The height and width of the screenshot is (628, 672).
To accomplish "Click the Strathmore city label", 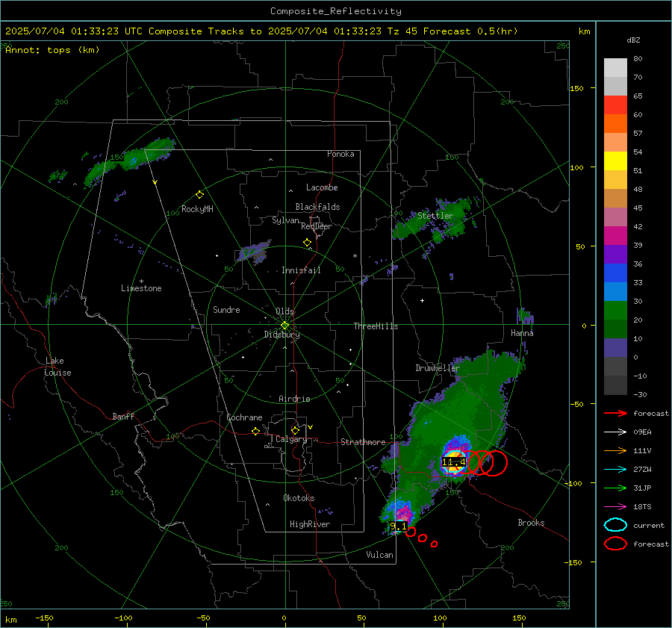I will point(364,442).
